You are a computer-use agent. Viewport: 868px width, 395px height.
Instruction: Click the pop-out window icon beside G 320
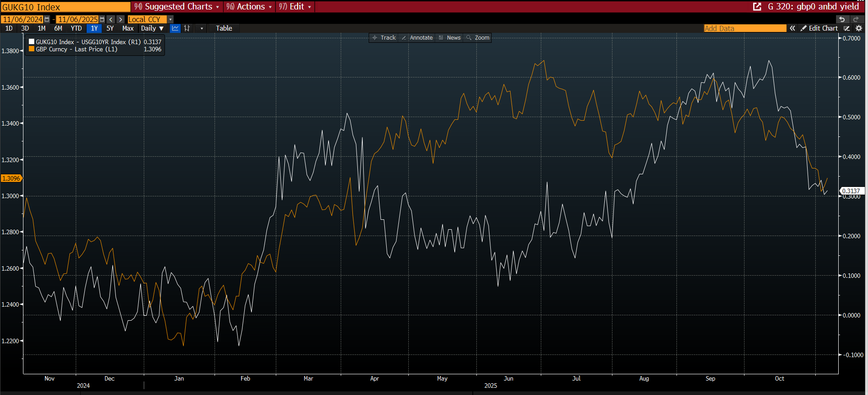tap(757, 7)
